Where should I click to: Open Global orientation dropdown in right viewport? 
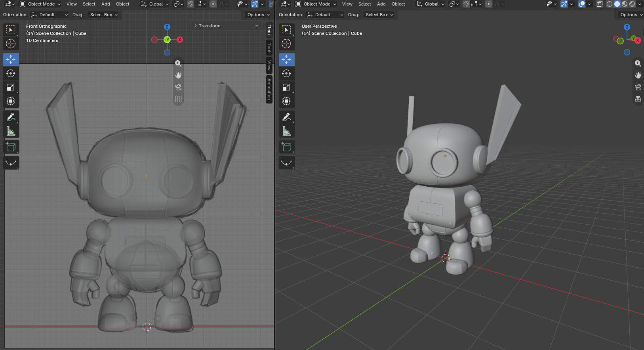430,4
